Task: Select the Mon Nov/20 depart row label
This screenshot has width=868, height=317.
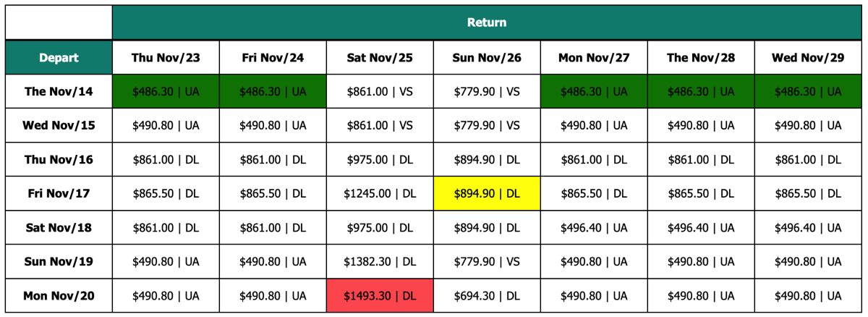Action: pos(59,295)
